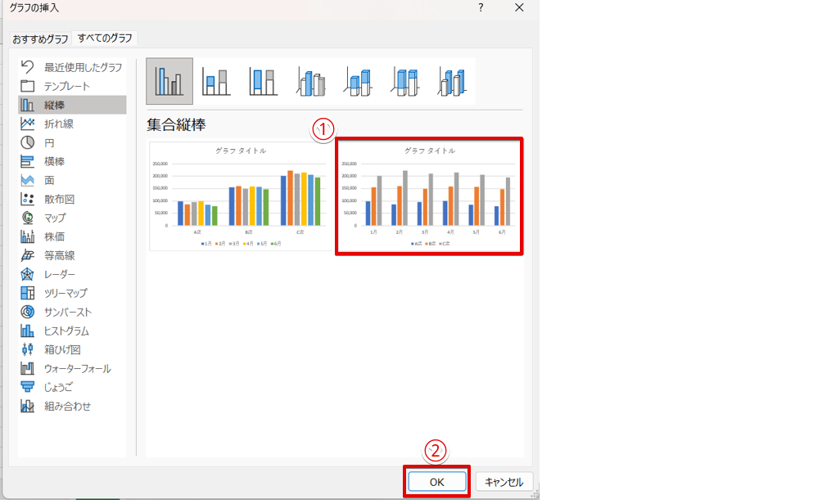Click the OK button
The image size is (813, 504).
(436, 482)
